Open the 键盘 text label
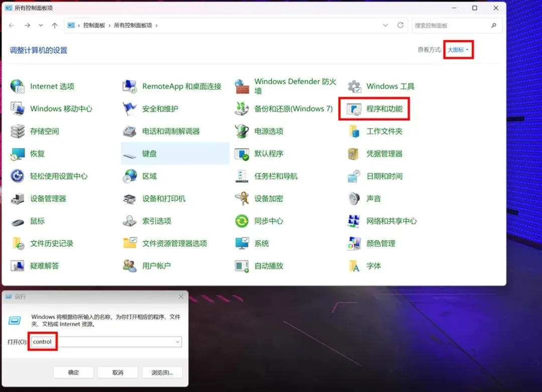Screen dimensions: 542x392 coord(150,154)
